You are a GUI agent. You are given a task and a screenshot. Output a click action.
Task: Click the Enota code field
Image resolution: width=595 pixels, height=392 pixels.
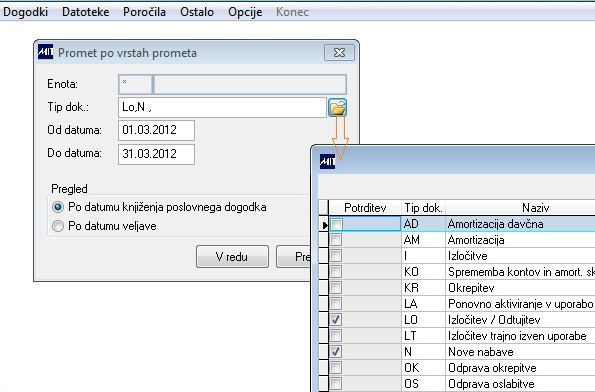click(135, 84)
